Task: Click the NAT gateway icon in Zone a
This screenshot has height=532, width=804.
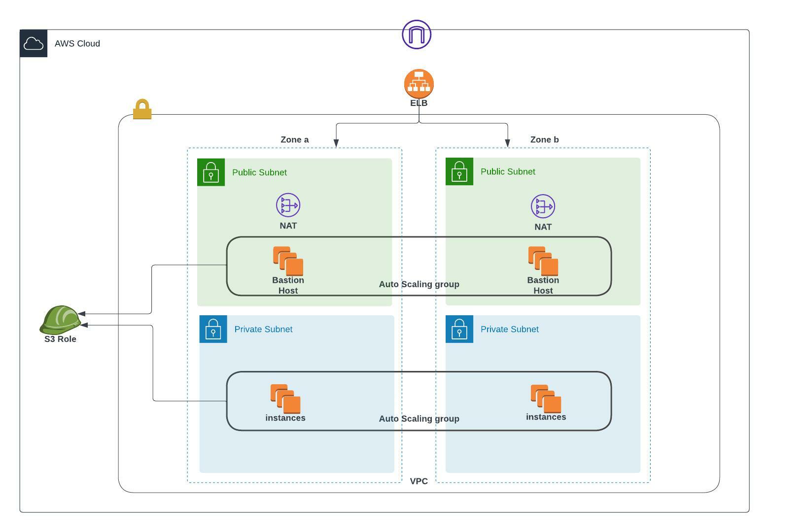Action: (287, 206)
